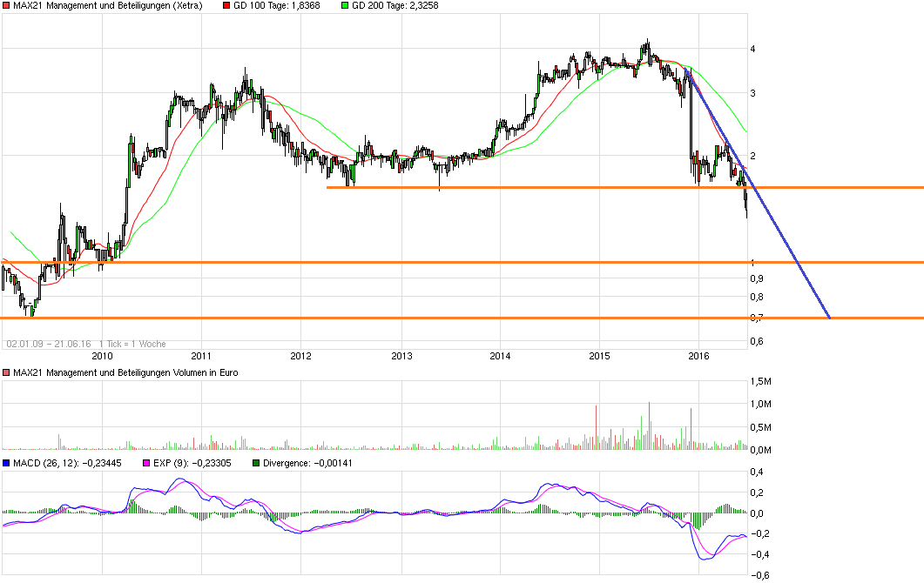Click the middle orange horizontal support line

[435, 260]
